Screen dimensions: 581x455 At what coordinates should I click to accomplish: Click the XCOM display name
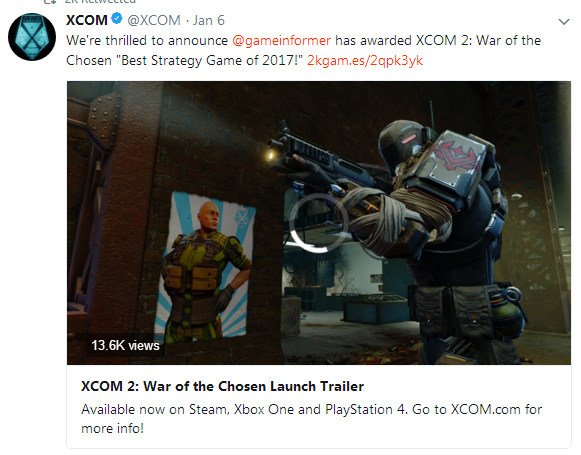tap(87, 20)
